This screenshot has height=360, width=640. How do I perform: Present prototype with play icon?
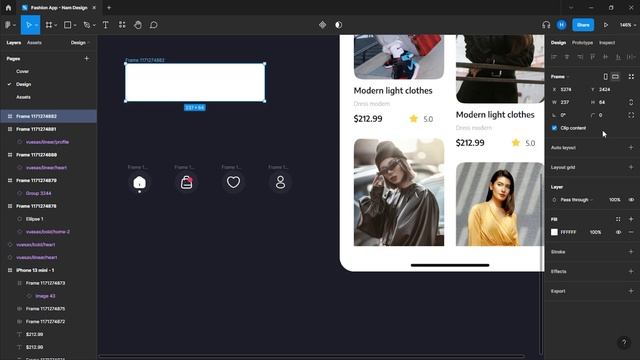[x=606, y=25]
